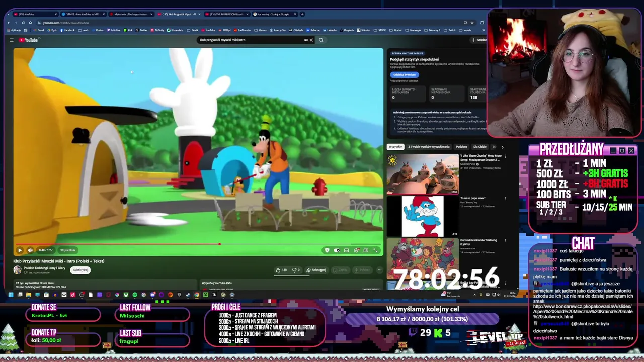This screenshot has width=644, height=362.
Task: Open the Kick bookmark
Action: 128,30
